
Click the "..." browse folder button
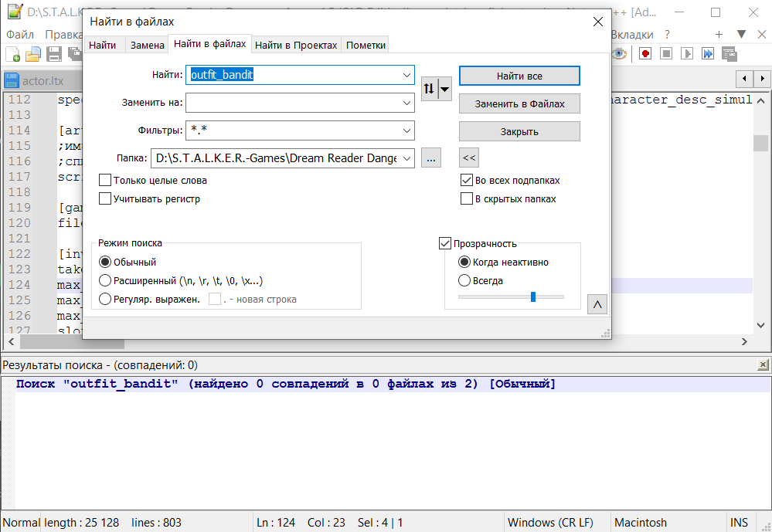coord(431,158)
